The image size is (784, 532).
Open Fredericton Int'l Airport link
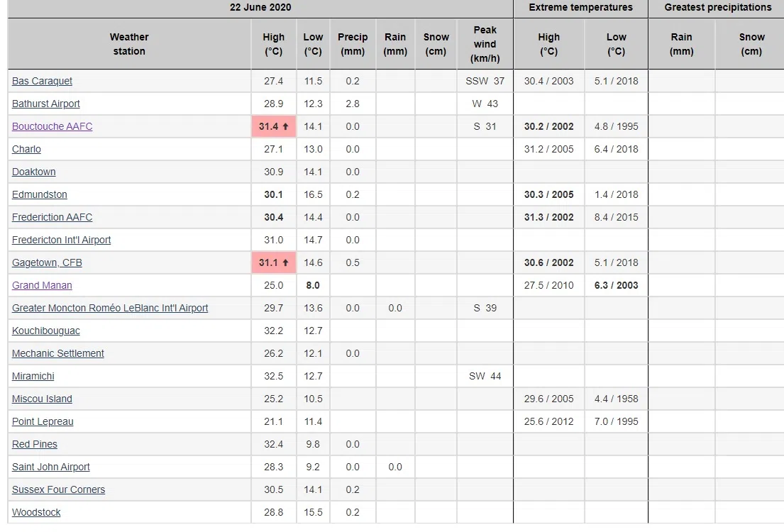tap(61, 240)
